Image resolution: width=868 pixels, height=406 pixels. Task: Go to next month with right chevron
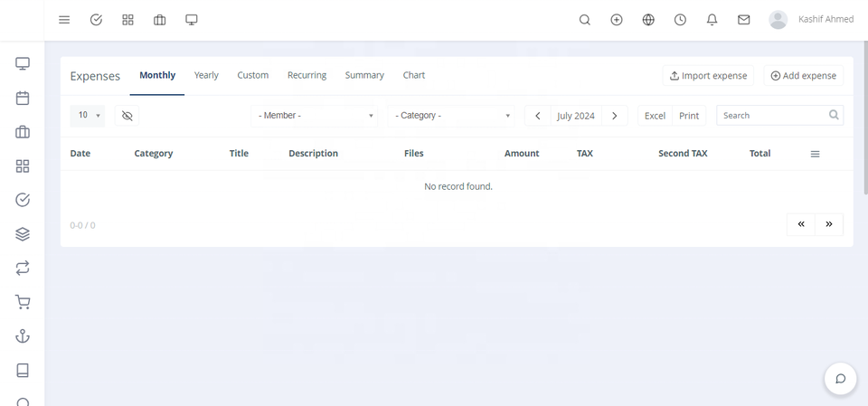pos(615,116)
